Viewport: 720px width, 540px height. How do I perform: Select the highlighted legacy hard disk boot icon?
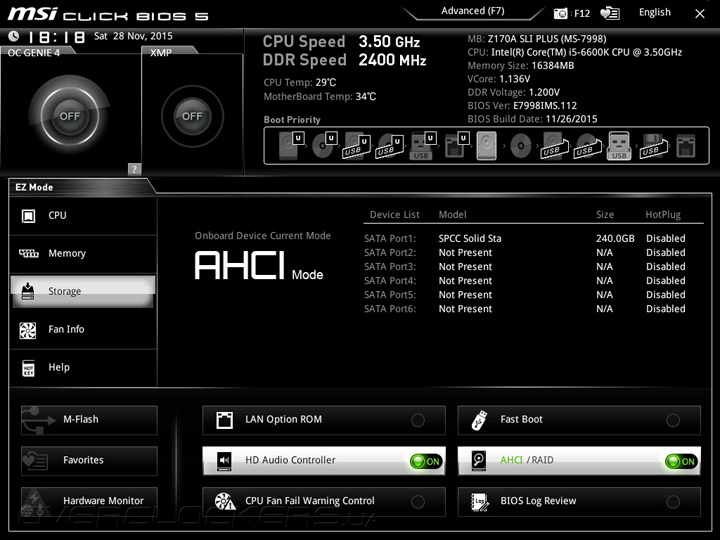coord(486,146)
